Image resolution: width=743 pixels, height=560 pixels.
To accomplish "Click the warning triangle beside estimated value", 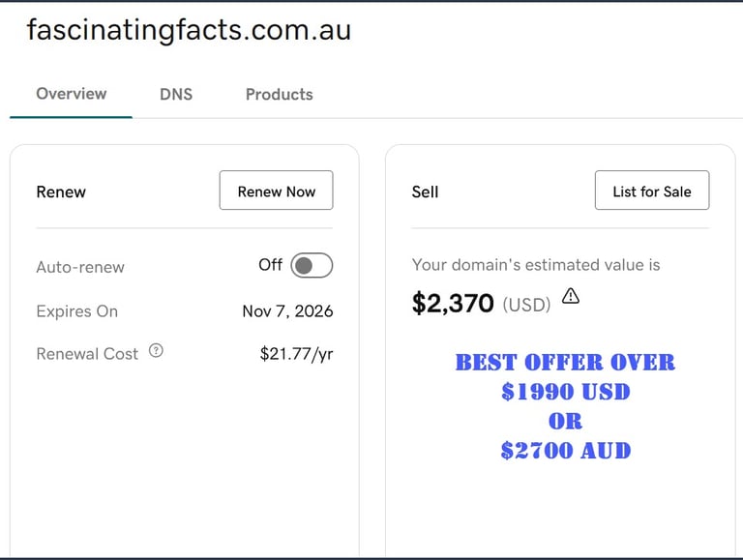I will click(571, 296).
